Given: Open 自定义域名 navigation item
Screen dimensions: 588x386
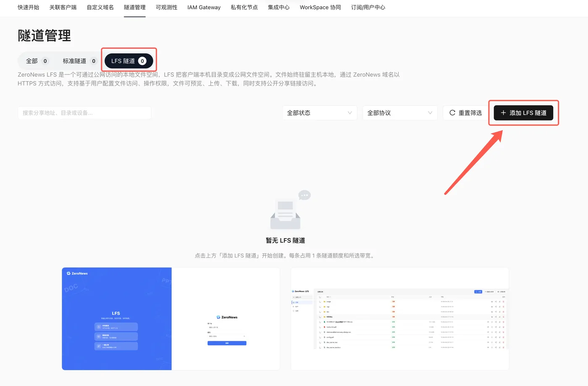Looking at the screenshot, I should 100,7.
